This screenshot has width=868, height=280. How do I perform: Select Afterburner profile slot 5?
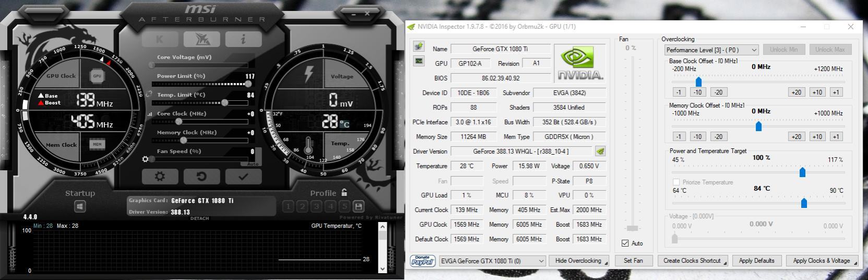(x=344, y=206)
